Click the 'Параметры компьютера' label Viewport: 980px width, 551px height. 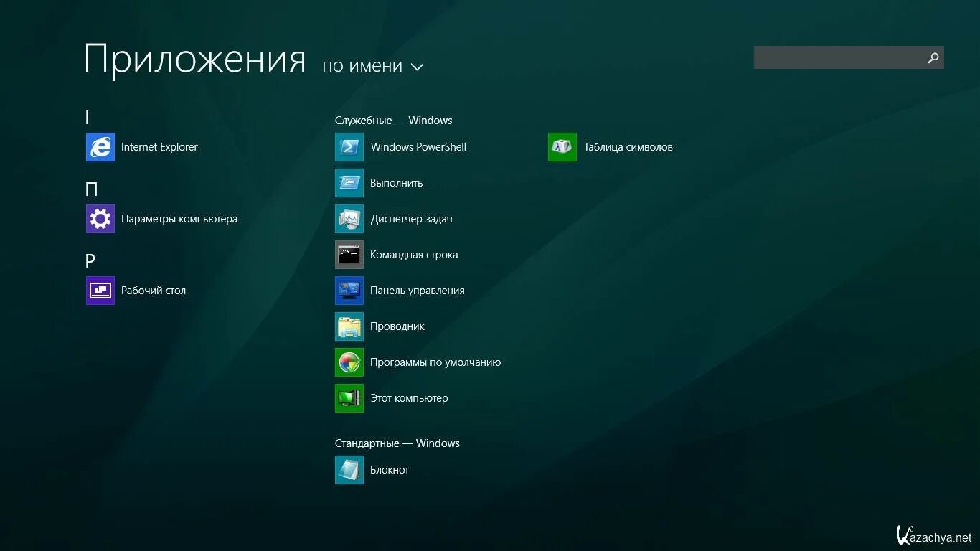pyautogui.click(x=179, y=219)
